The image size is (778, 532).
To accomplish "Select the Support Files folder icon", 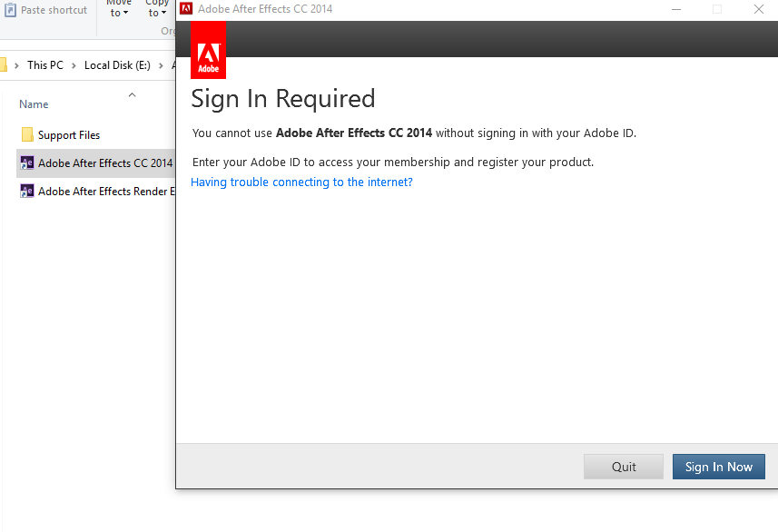I will tap(27, 134).
